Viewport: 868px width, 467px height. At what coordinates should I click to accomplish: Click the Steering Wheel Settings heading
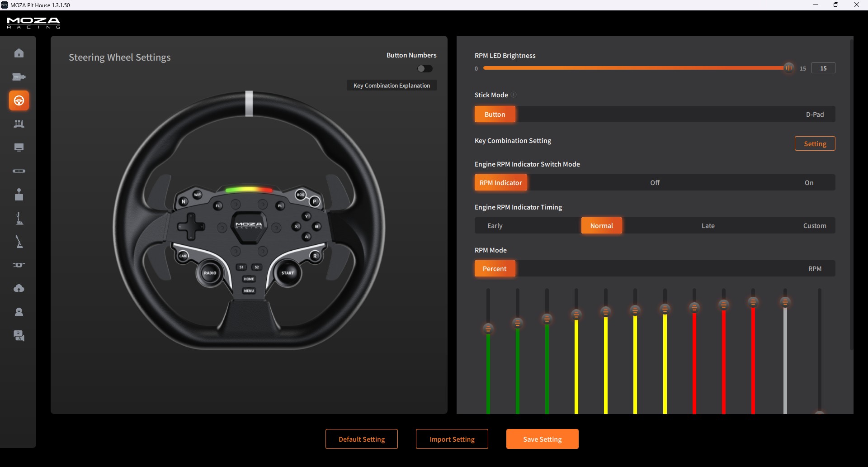(120, 57)
